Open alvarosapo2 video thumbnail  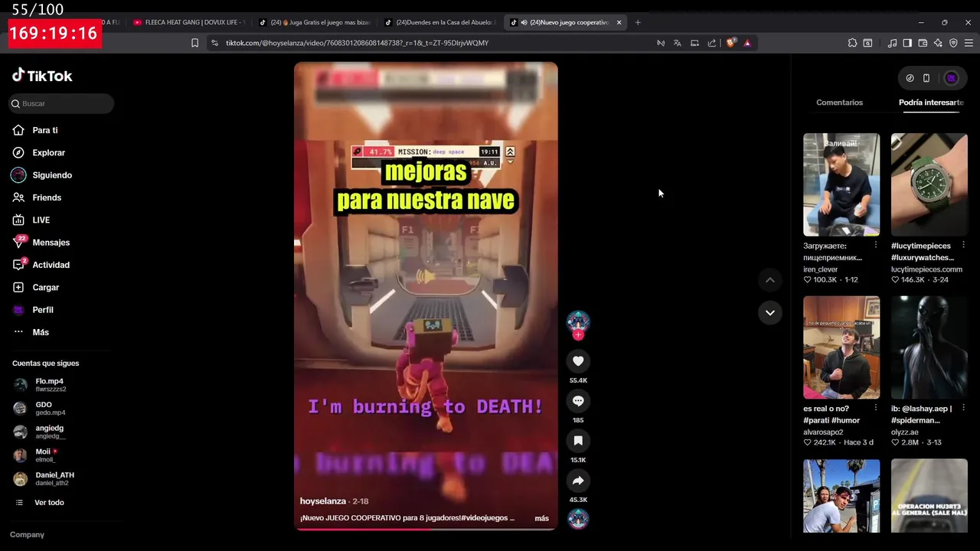click(841, 347)
